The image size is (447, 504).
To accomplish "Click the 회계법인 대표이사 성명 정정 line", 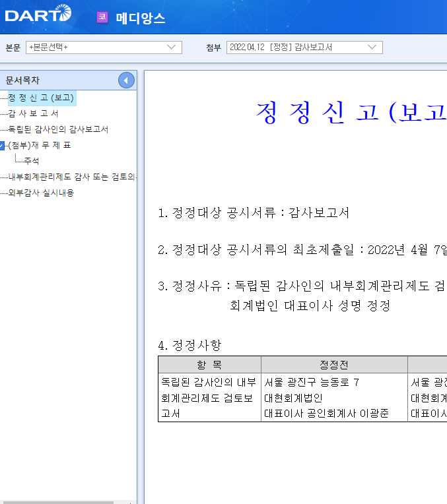I will [310, 305].
